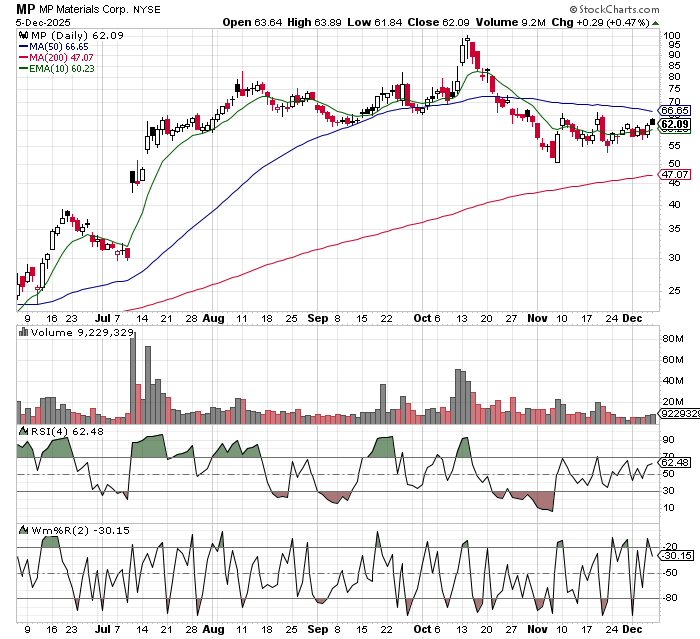This screenshot has width=700, height=639.
Task: Click the blue line swatch before MA(50)
Action: 24,46
